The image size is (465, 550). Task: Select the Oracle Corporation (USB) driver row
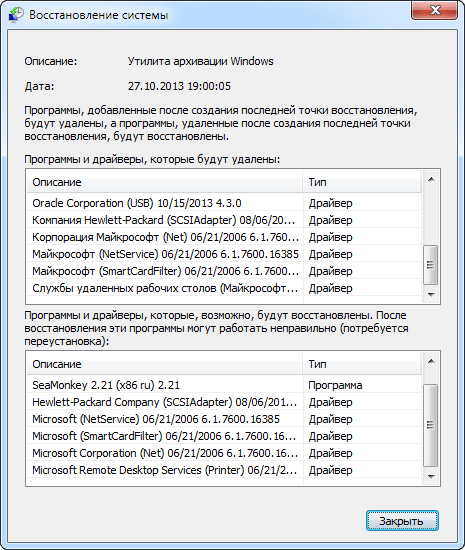[x=224, y=203]
